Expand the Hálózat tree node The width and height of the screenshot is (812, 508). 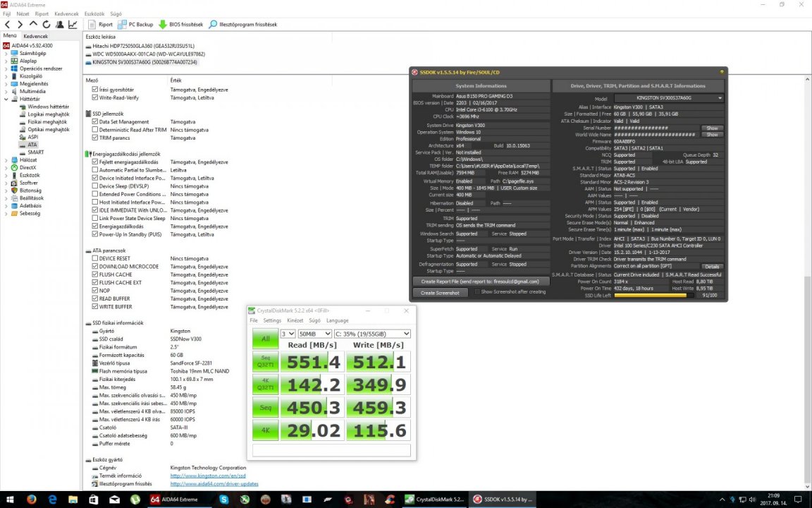pyautogui.click(x=6, y=160)
